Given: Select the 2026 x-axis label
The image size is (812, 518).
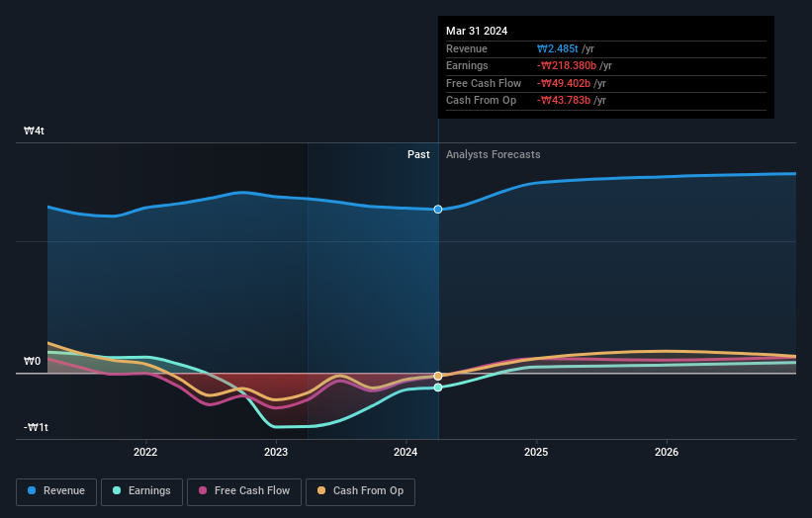Looking at the screenshot, I should pos(667,452).
